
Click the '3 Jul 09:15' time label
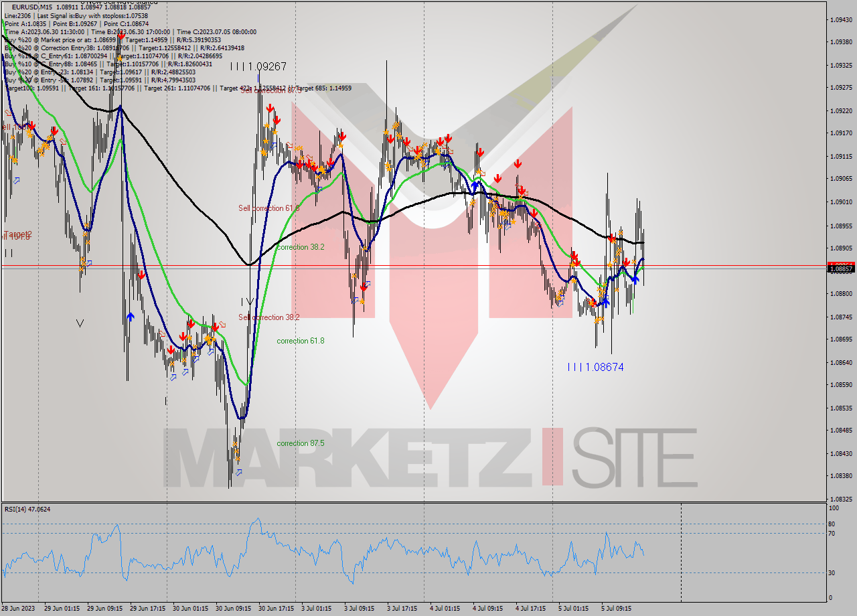359,609
